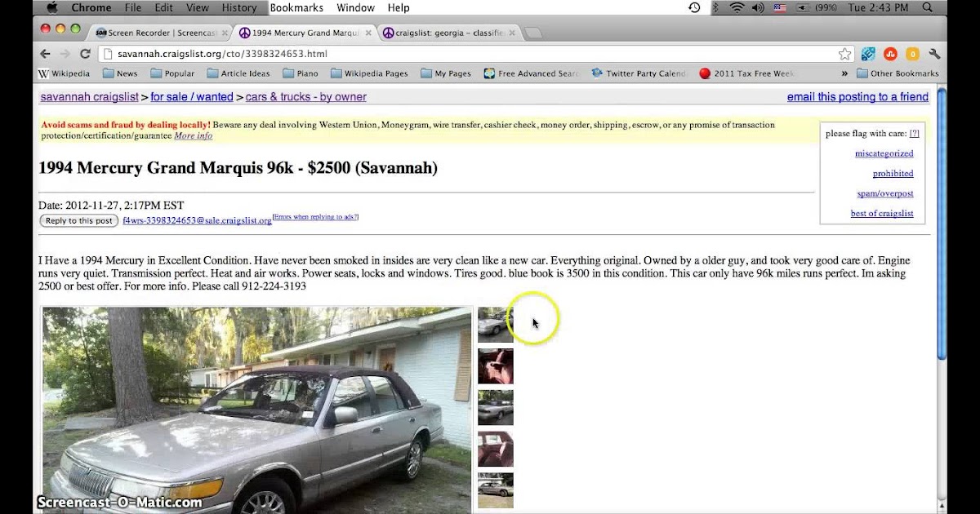The width and height of the screenshot is (980, 514).
Task: Click the browser back arrow
Action: pyautogui.click(x=45, y=54)
